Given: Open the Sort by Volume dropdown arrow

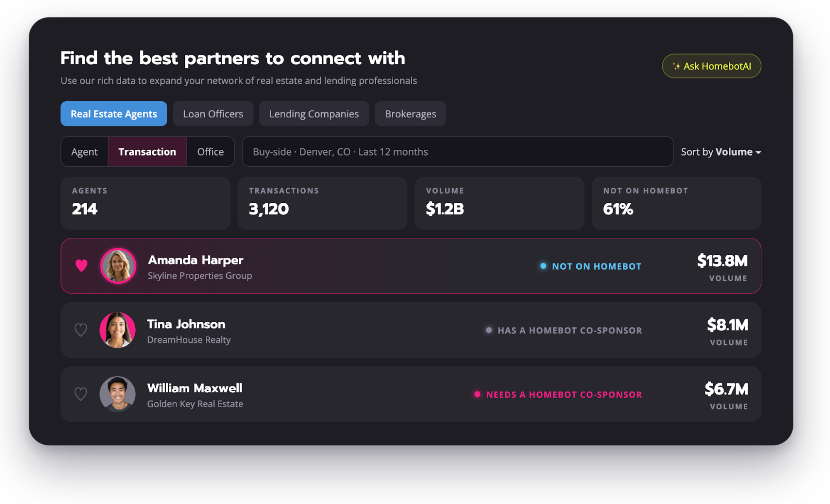Looking at the screenshot, I should click(758, 152).
